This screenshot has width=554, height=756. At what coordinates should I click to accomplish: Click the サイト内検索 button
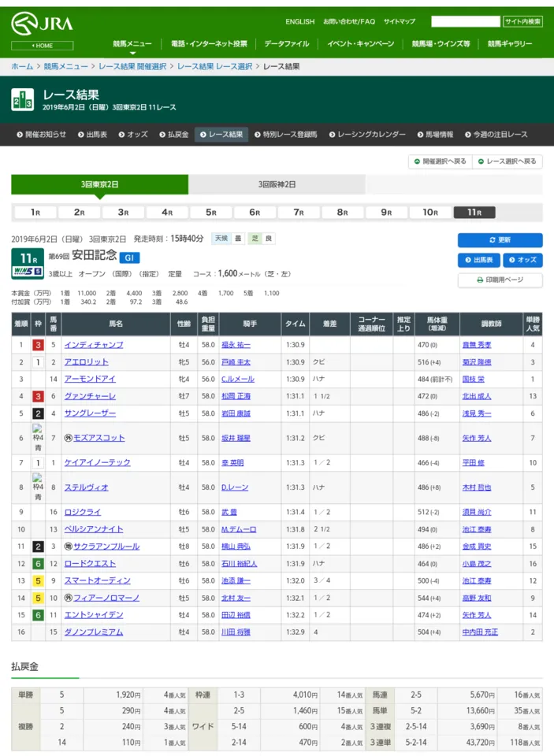(522, 22)
